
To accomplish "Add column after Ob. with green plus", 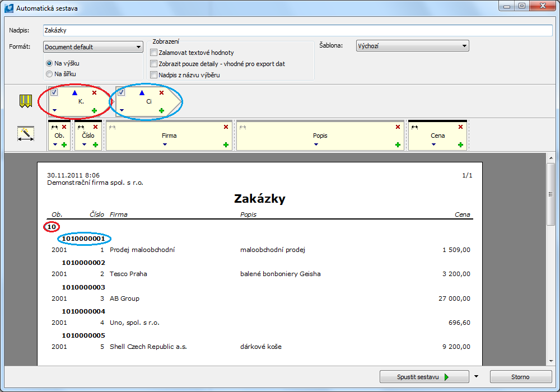I will pos(64,144).
